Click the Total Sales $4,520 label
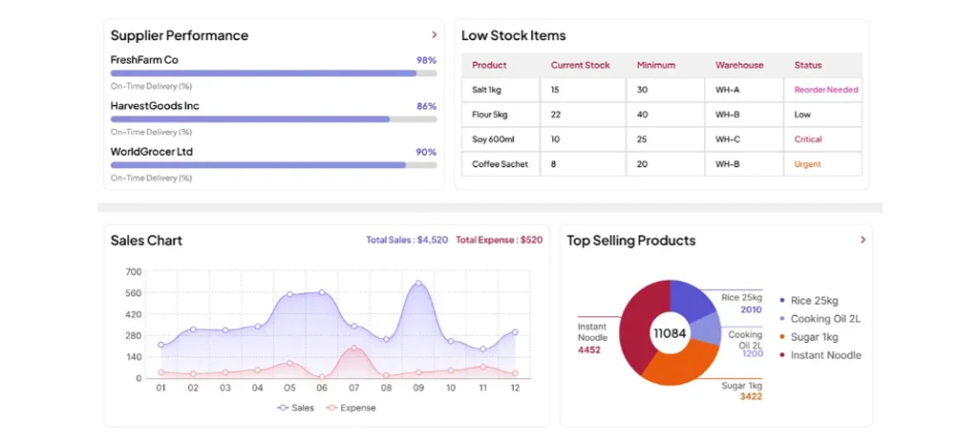This screenshot has width=980, height=445. 407,240
